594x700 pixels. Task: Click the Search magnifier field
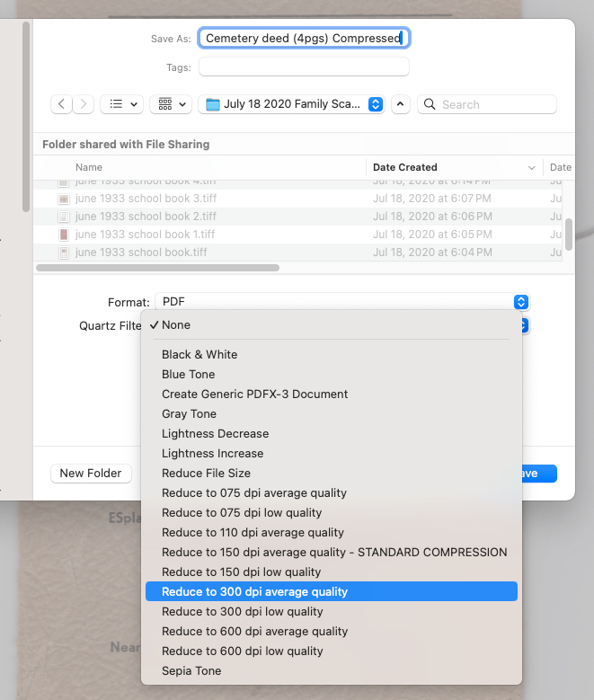[x=487, y=104]
